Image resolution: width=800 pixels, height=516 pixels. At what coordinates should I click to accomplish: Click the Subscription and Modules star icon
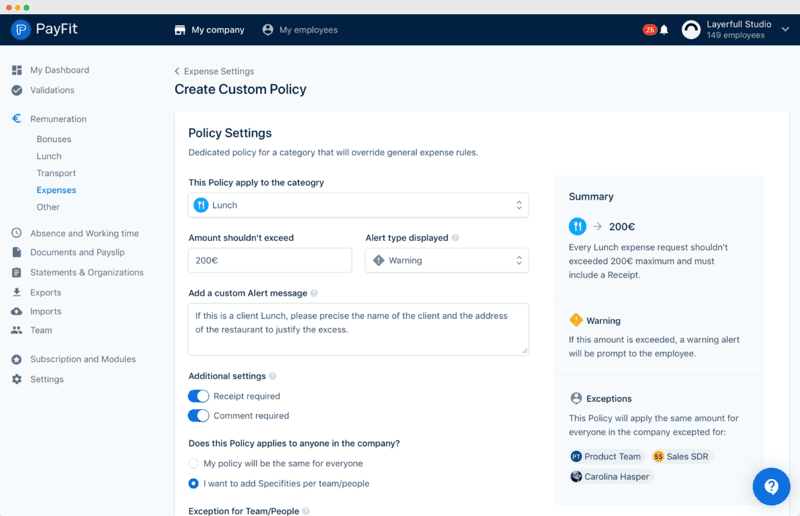[17, 359]
